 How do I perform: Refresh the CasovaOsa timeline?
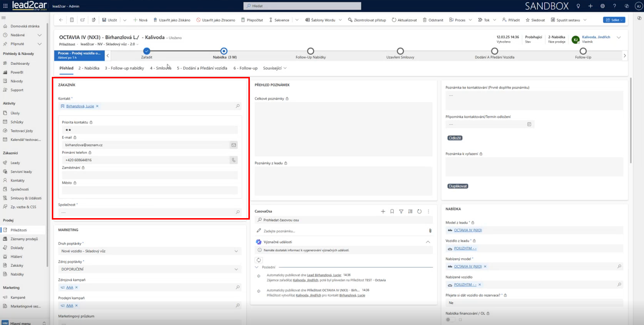(x=419, y=211)
